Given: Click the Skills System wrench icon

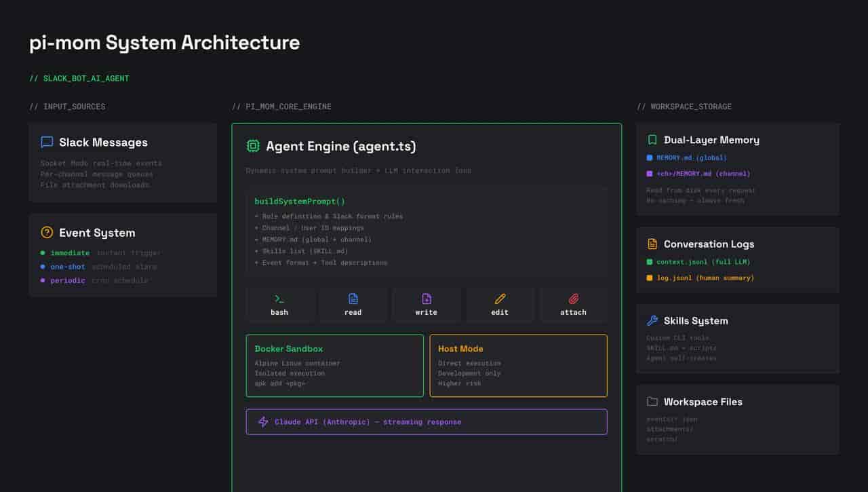Looking at the screenshot, I should tap(652, 320).
